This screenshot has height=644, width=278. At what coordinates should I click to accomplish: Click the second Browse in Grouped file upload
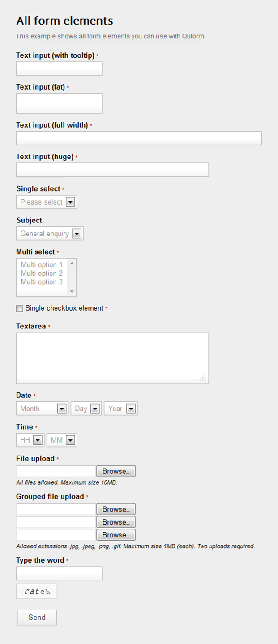pyautogui.click(x=115, y=522)
